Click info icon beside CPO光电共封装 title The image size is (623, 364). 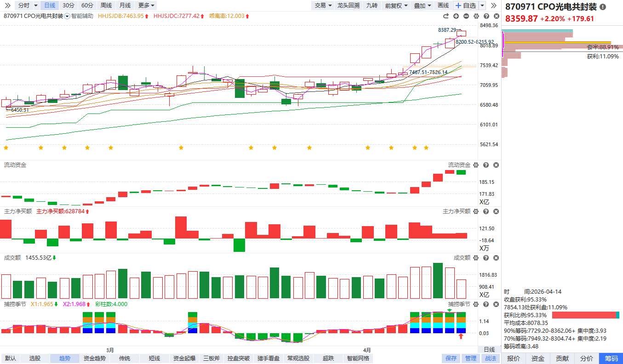[603, 7]
